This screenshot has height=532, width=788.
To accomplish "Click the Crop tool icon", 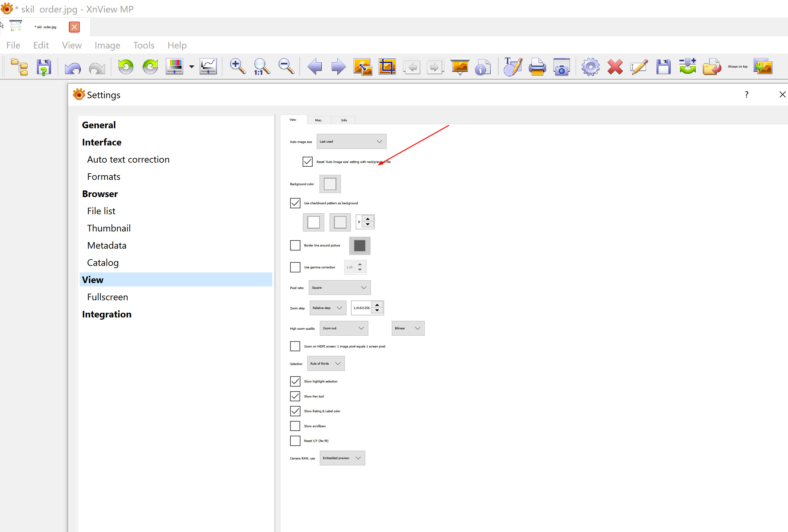I will coord(387,66).
